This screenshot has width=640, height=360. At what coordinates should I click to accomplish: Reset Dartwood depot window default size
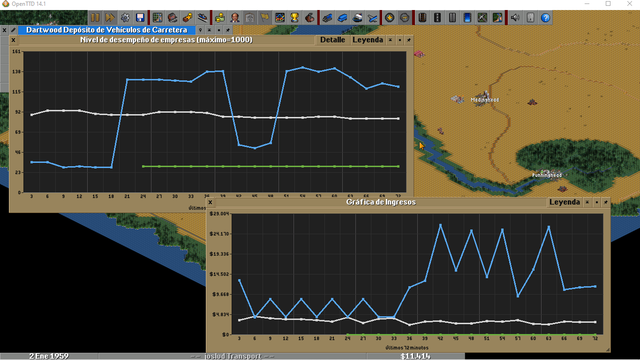[219, 30]
